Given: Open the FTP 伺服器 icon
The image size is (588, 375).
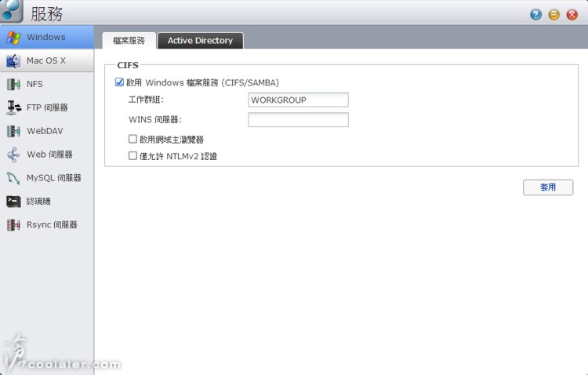Looking at the screenshot, I should click(13, 107).
